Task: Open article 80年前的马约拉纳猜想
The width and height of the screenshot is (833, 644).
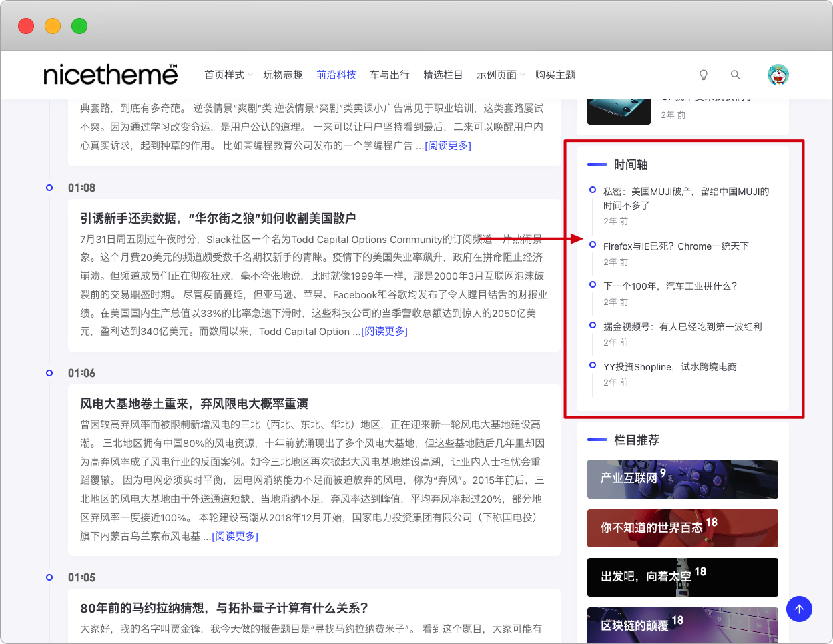Action: click(x=224, y=608)
